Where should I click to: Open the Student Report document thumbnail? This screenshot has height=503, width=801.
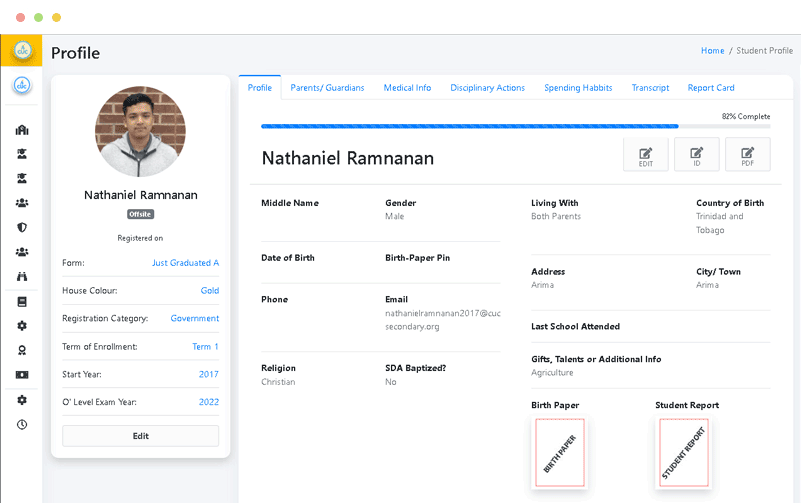point(683,453)
